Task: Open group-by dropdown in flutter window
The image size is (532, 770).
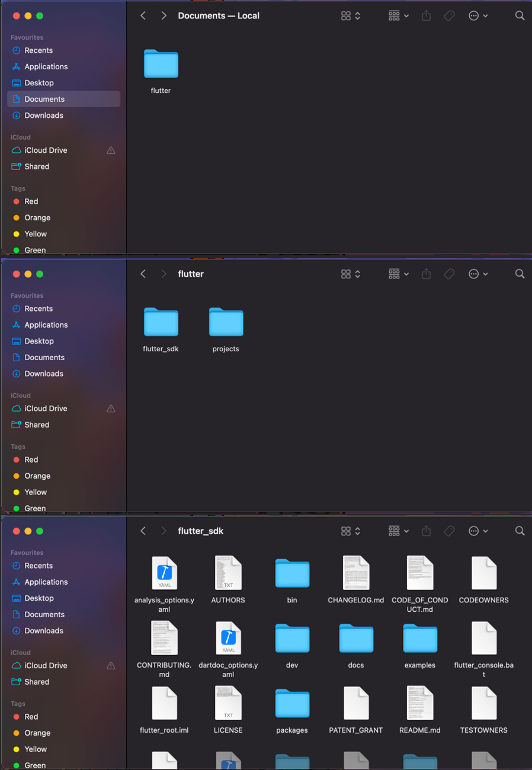Action: click(x=399, y=274)
